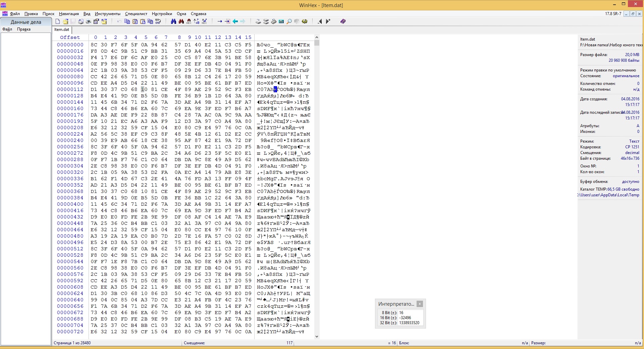
Task: Click the Текст mode value in info panel
Action: tap(634, 141)
